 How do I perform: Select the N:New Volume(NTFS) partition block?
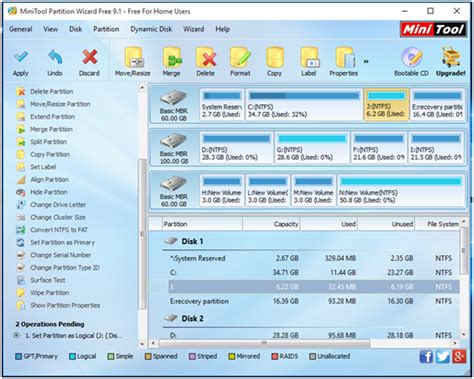(x=401, y=191)
